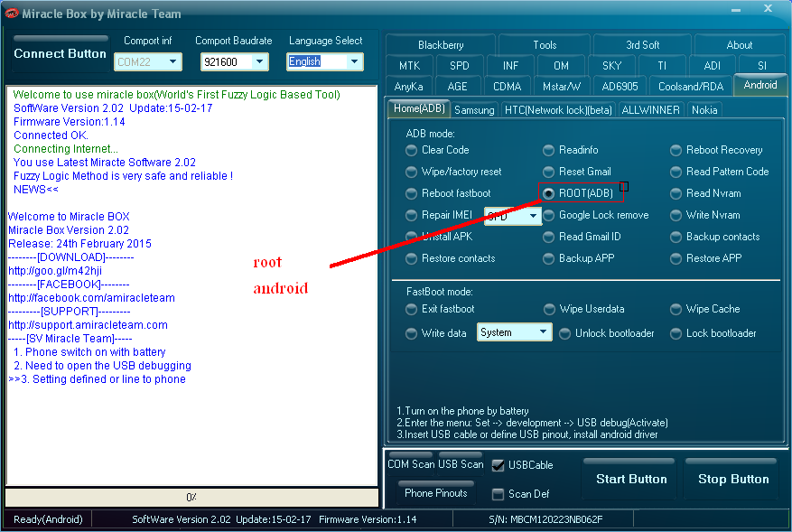Viewport: 792px width, 532px height.
Task: Switch to the SI tab
Action: tap(762, 66)
